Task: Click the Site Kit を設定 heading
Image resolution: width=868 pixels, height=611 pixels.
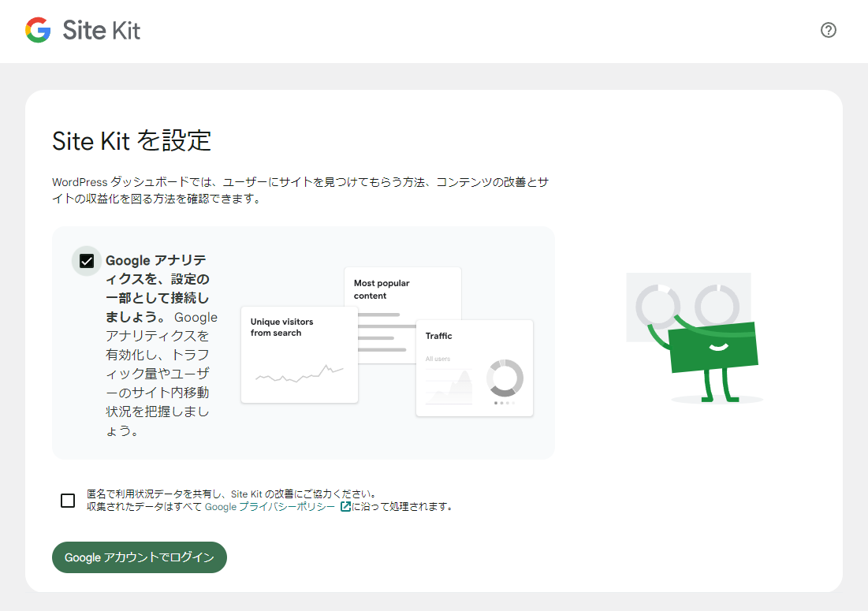Action: coord(132,141)
